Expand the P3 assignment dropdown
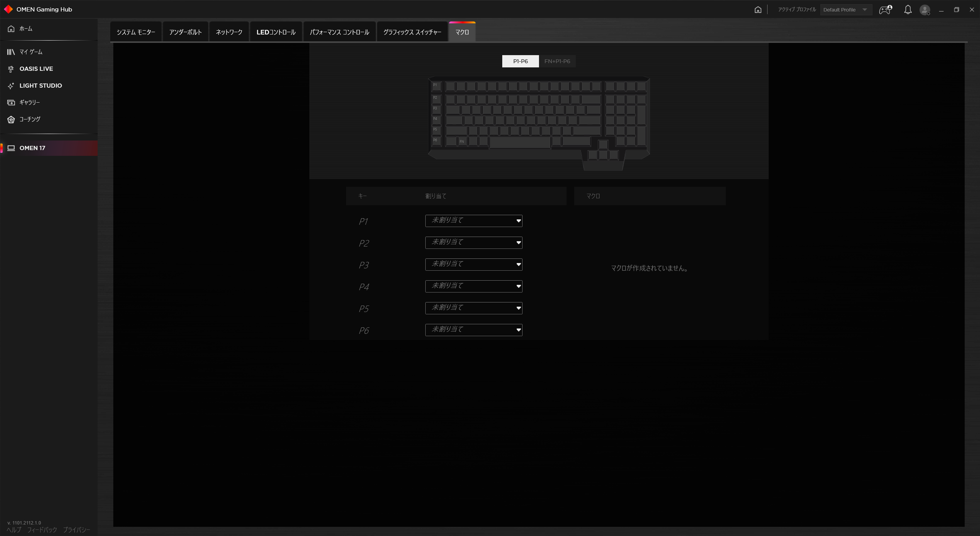 474,265
